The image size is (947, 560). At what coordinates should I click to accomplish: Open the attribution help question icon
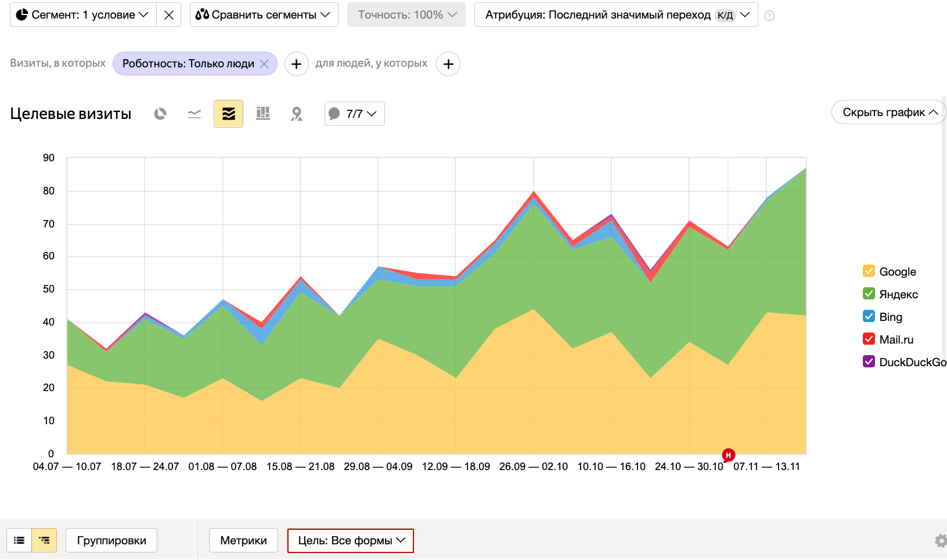pos(769,16)
